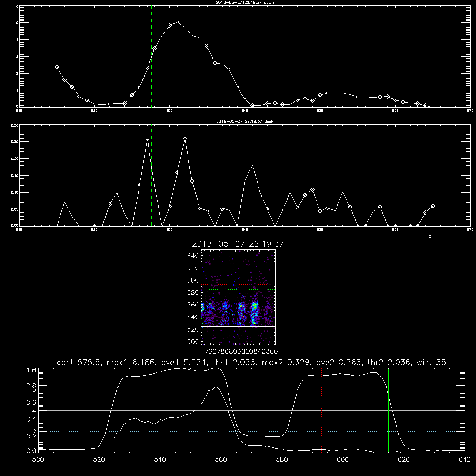
Task: Click the green solid line at 615 in bottom plot
Action: coord(388,410)
